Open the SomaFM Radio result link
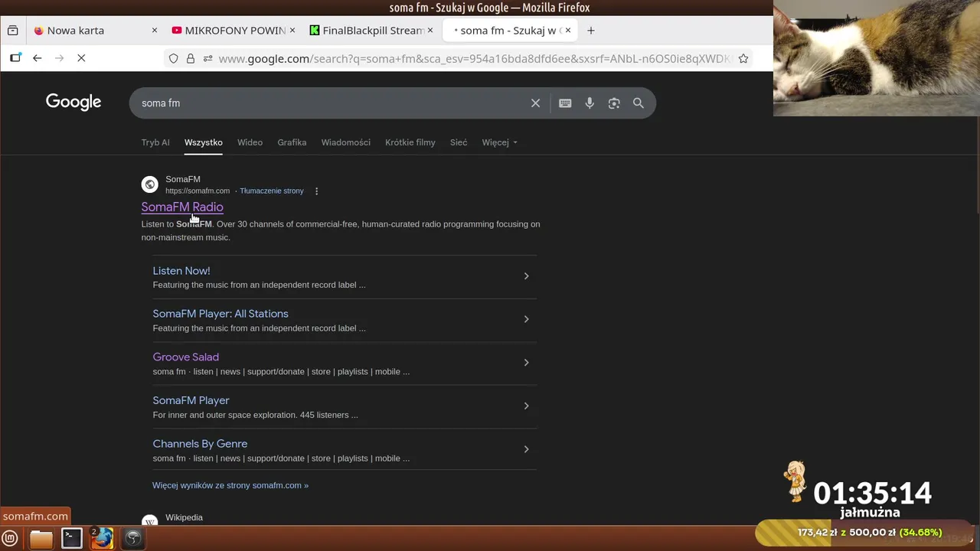The width and height of the screenshot is (980, 551). (x=182, y=207)
